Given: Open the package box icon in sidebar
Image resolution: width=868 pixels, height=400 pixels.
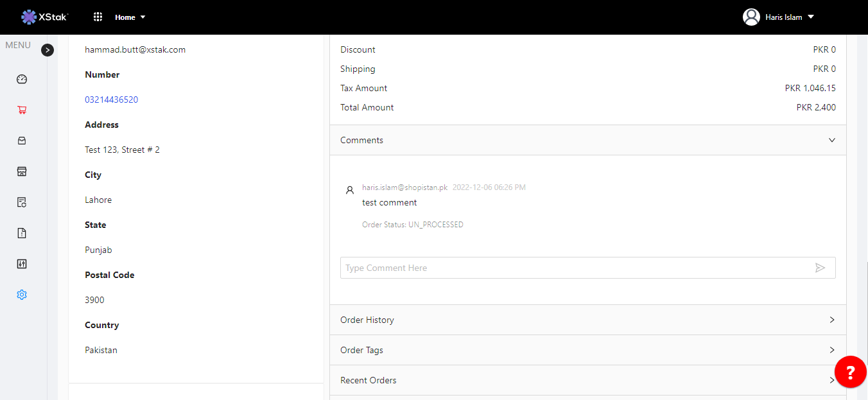Looking at the screenshot, I should point(22,141).
